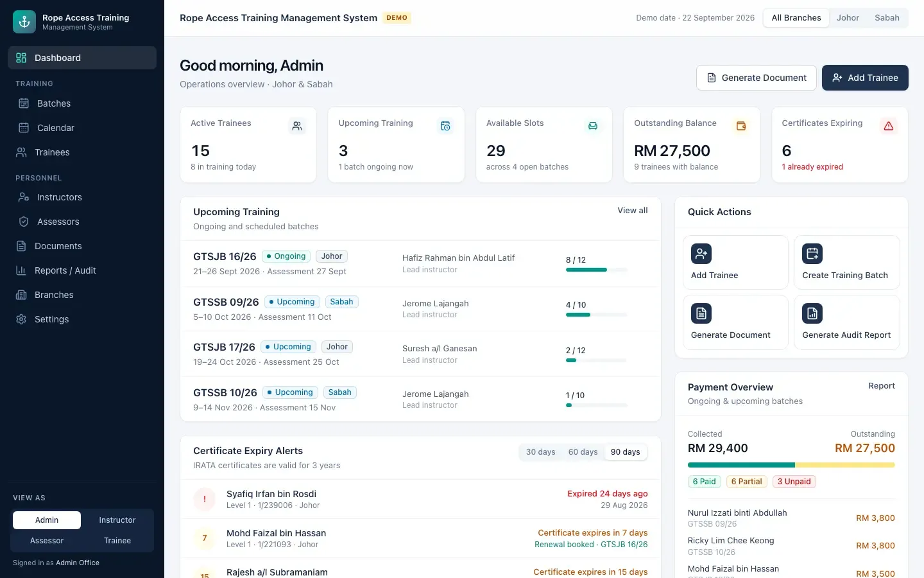
Task: Switch view to Trainee role
Action: click(x=117, y=541)
